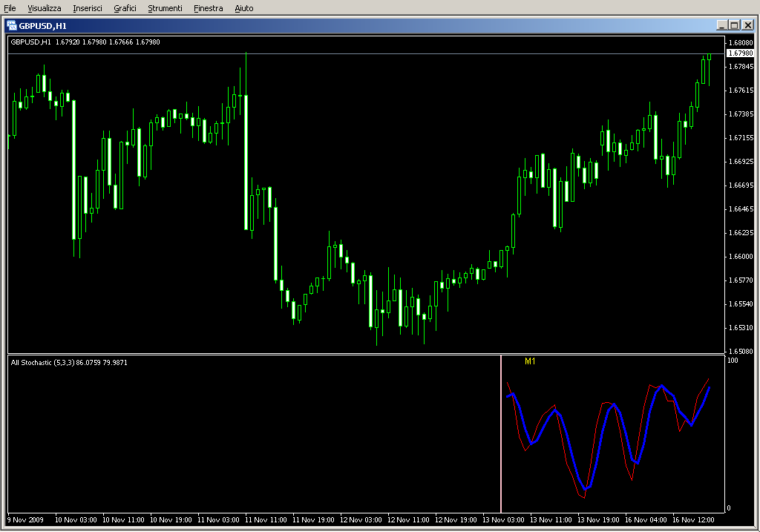Click the 1.66000 price scale value
Screen dimensions: 760x532
coord(741,256)
